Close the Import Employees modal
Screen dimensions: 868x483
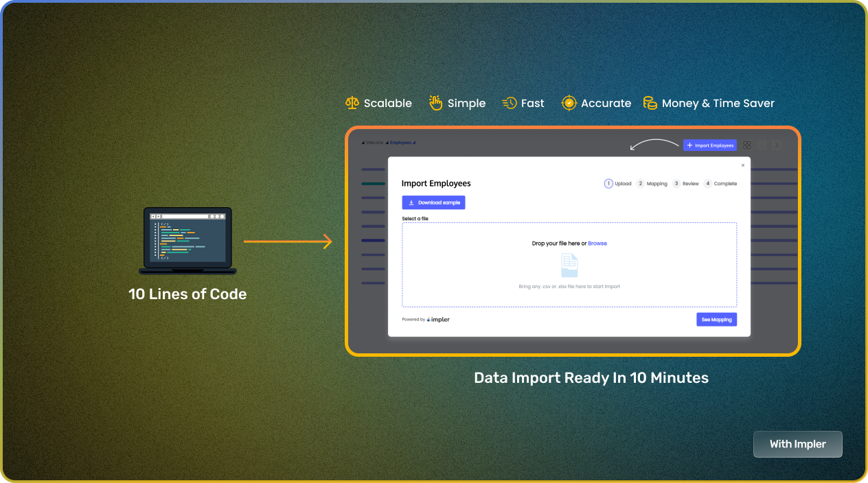pyautogui.click(x=742, y=165)
